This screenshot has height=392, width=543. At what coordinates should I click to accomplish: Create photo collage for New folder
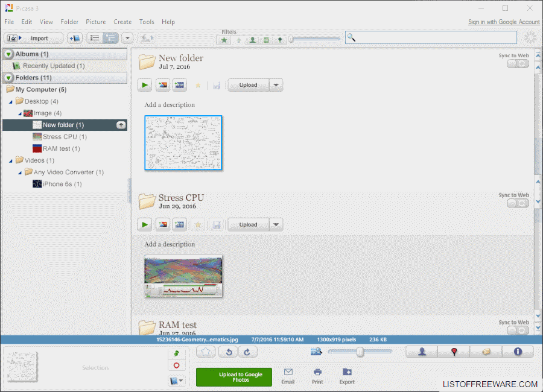(162, 85)
